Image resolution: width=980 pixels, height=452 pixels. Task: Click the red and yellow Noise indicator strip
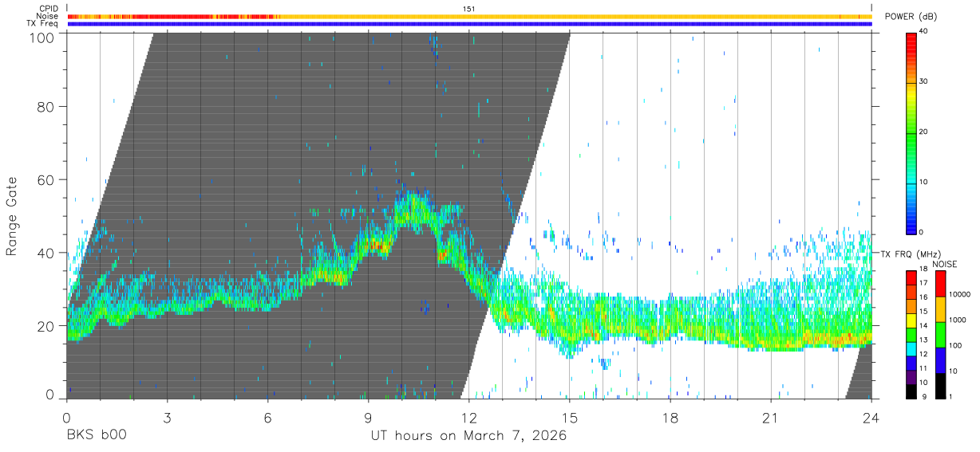[x=469, y=16]
